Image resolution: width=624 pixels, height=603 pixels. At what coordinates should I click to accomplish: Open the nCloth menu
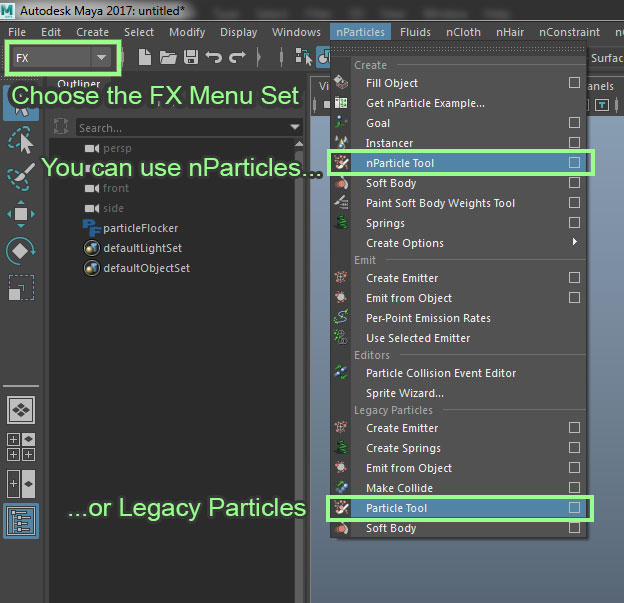(x=463, y=32)
